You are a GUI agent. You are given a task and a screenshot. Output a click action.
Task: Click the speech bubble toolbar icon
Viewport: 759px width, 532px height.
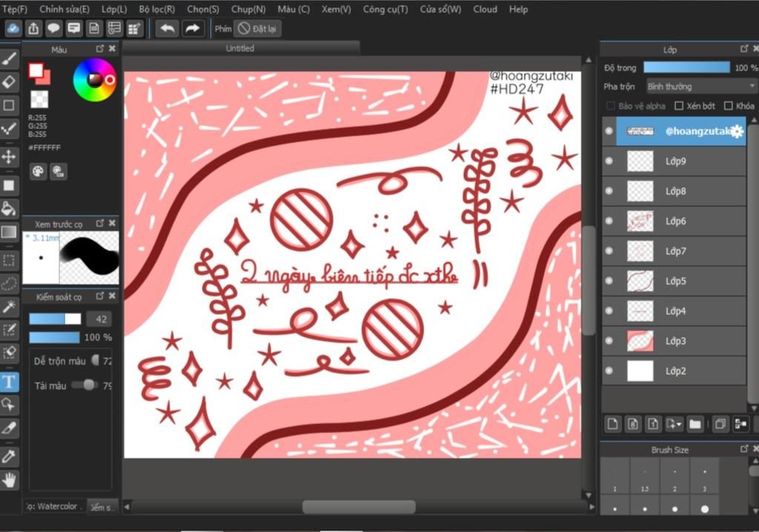[53, 29]
